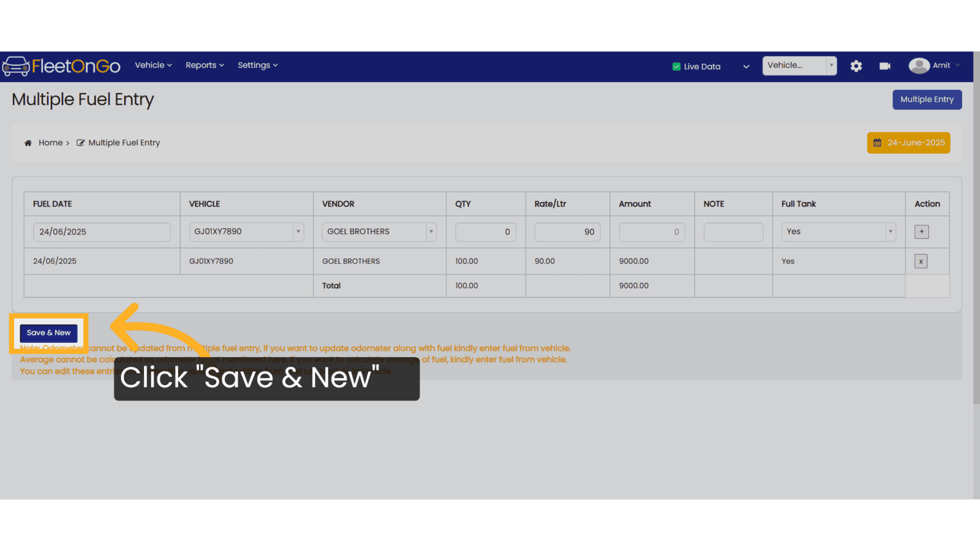This screenshot has height=551, width=980.
Task: Click Multiple Fuel Entry breadcrumb link
Action: [124, 143]
